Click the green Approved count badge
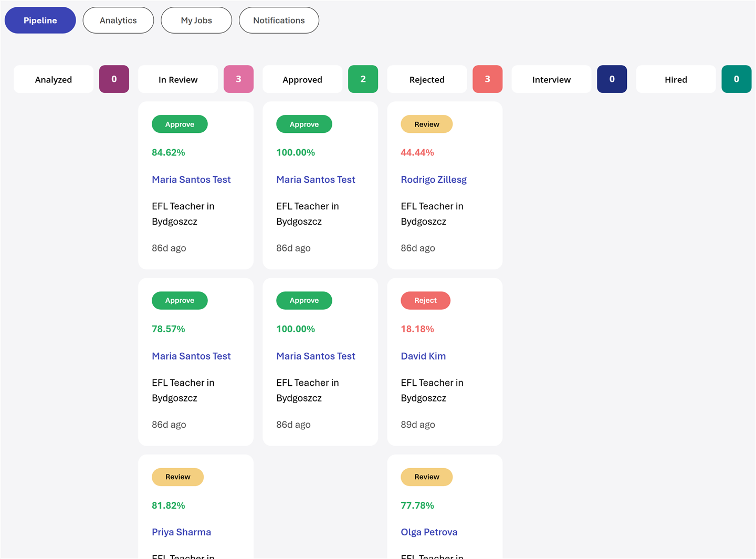Screen dimensions: 756x559 point(363,79)
